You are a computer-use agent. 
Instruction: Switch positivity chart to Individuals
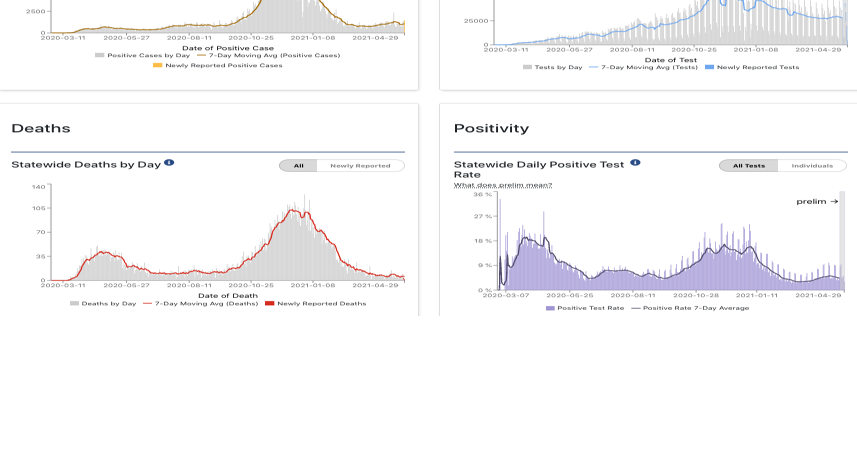(812, 165)
